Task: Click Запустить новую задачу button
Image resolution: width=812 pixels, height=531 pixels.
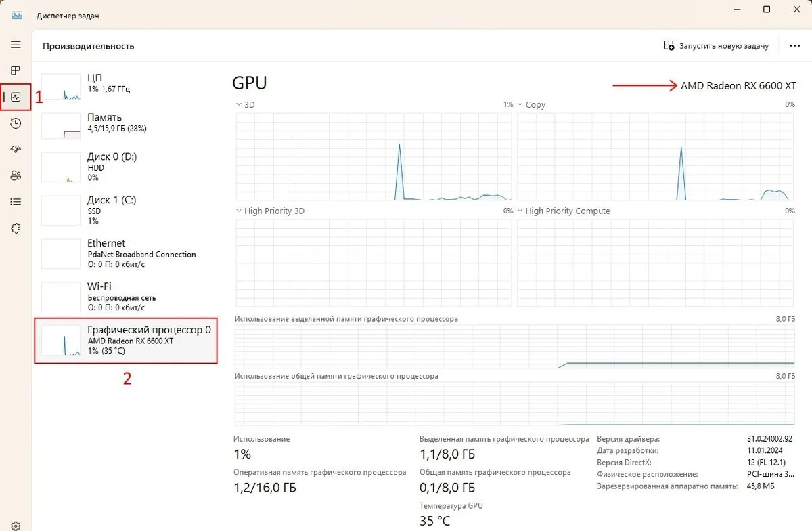Action: pyautogui.click(x=717, y=46)
